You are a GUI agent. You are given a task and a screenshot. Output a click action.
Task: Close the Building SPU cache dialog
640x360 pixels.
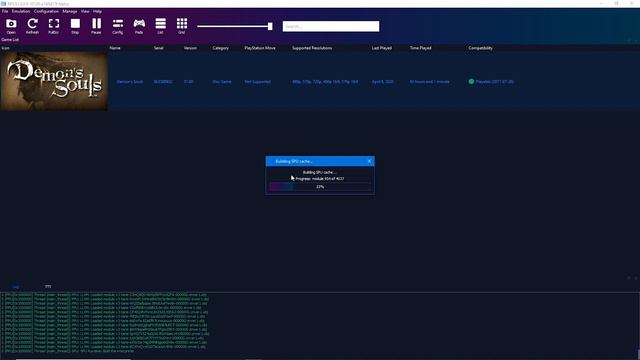[369, 161]
